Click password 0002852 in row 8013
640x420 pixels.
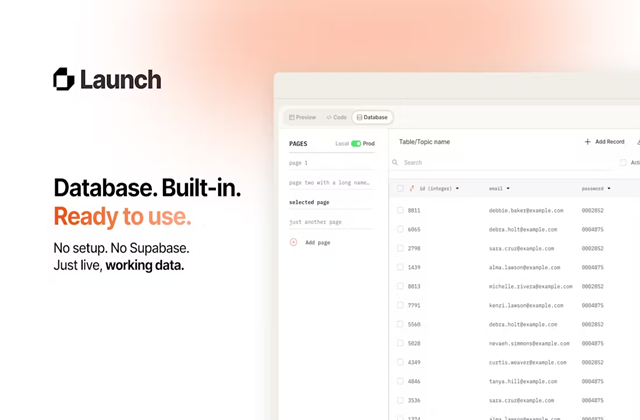593,286
